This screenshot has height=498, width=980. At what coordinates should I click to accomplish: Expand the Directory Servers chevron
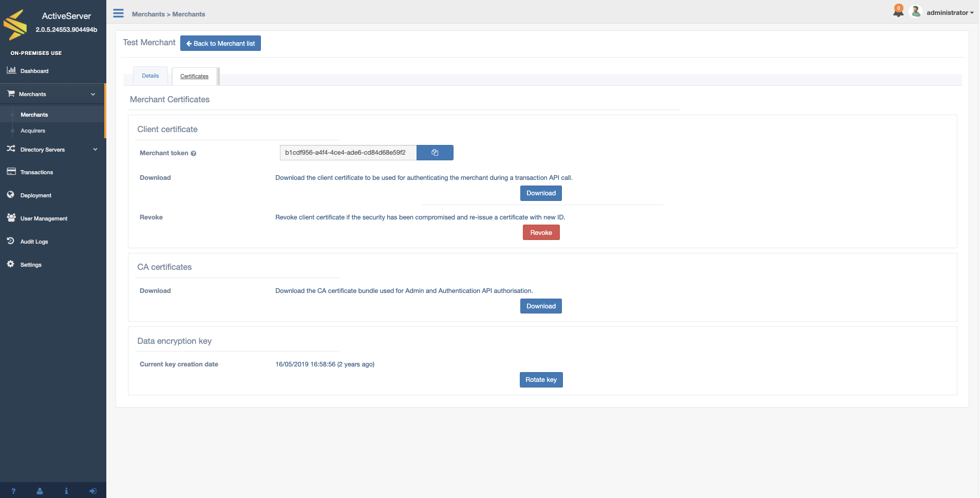95,150
